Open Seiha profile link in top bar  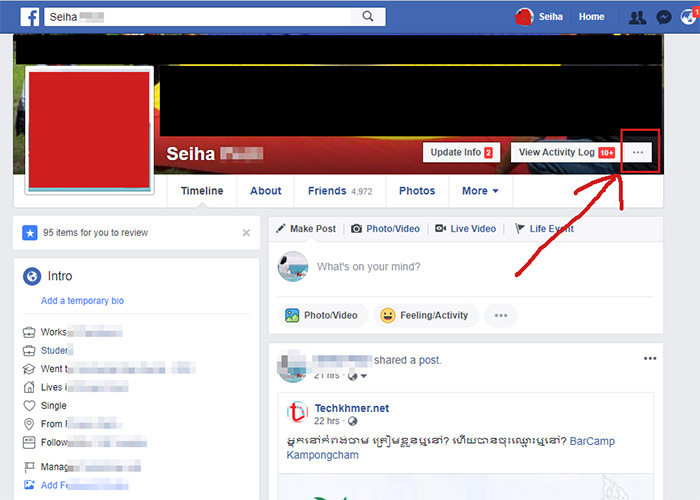pos(550,17)
